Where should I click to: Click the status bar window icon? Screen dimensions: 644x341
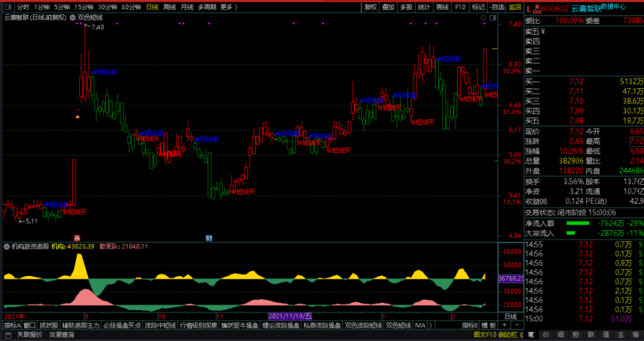pyautogui.click(x=8, y=335)
